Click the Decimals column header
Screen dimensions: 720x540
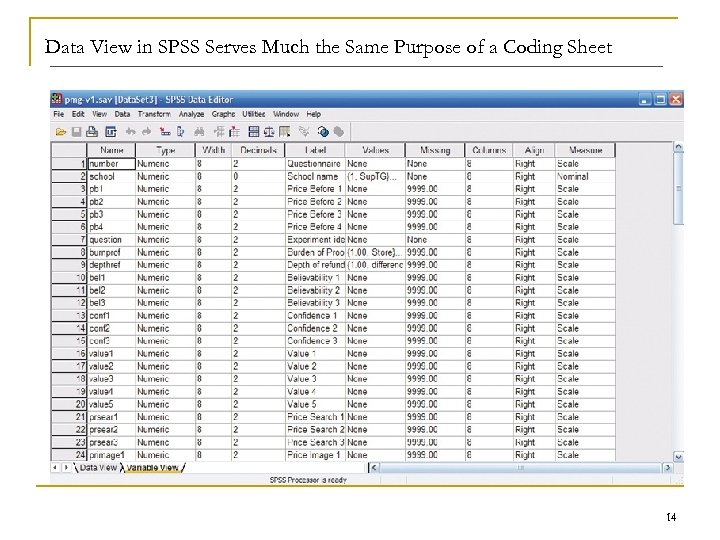pyautogui.click(x=258, y=150)
